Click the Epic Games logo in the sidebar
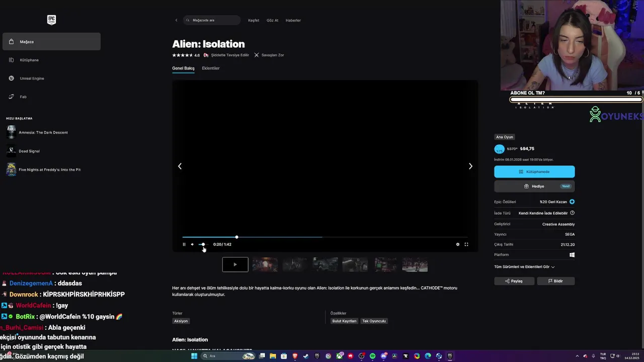 pyautogui.click(x=51, y=20)
